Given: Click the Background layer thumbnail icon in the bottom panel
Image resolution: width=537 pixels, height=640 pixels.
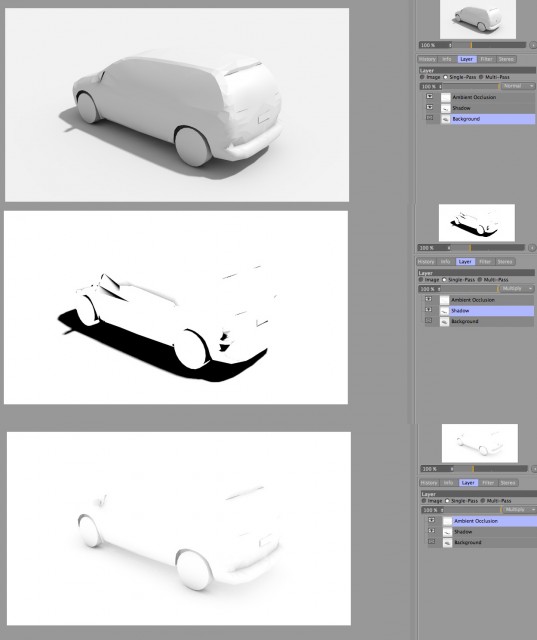Looking at the screenshot, I should pyautogui.click(x=447, y=542).
